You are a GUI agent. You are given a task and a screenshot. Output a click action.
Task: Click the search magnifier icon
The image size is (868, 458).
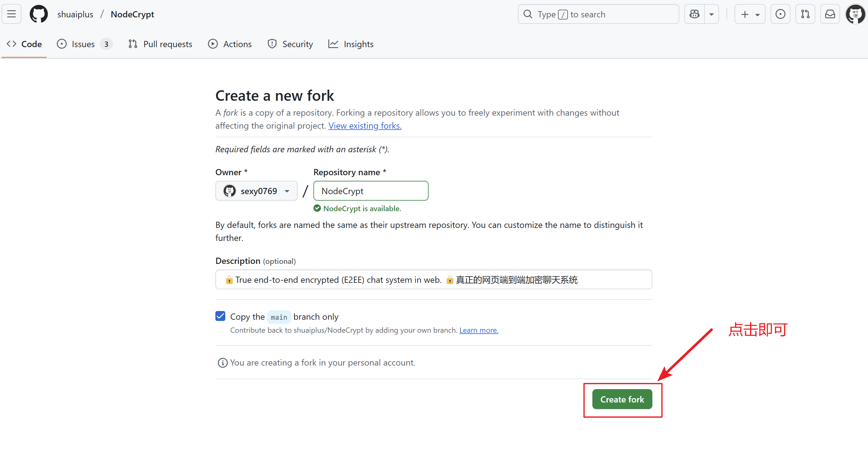[x=528, y=14]
